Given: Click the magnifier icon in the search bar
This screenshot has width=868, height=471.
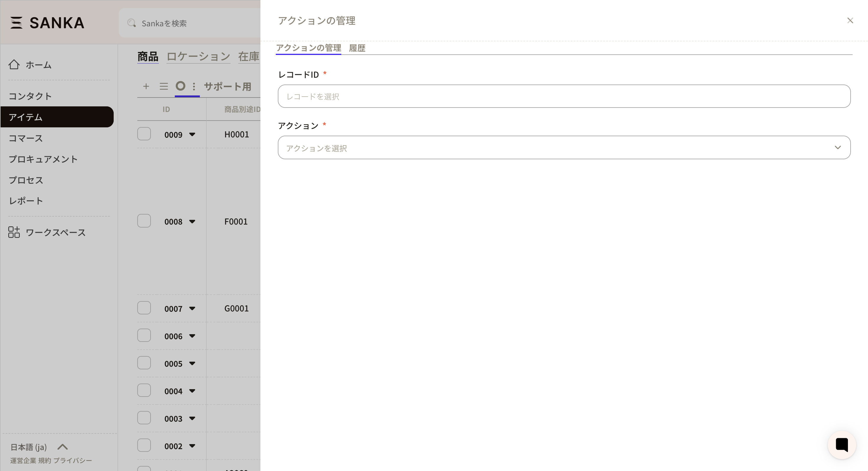Looking at the screenshot, I should click(131, 23).
